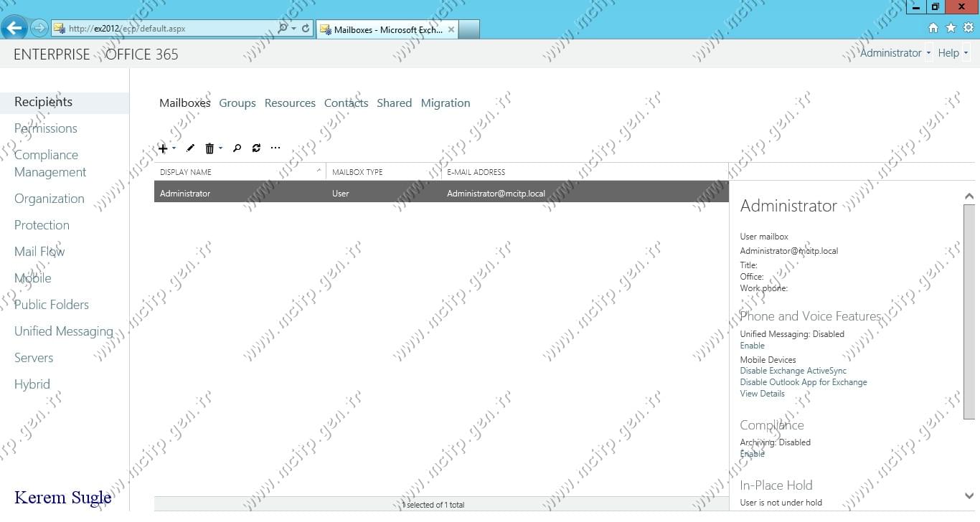This screenshot has width=980, height=522.
Task: Open browser Tools gear icon
Action: click(x=968, y=28)
